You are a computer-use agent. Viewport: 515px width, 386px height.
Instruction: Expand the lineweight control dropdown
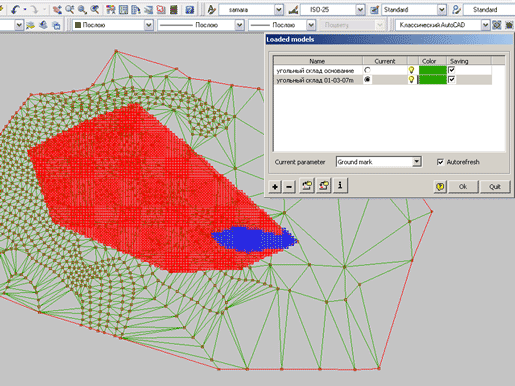pos(311,25)
